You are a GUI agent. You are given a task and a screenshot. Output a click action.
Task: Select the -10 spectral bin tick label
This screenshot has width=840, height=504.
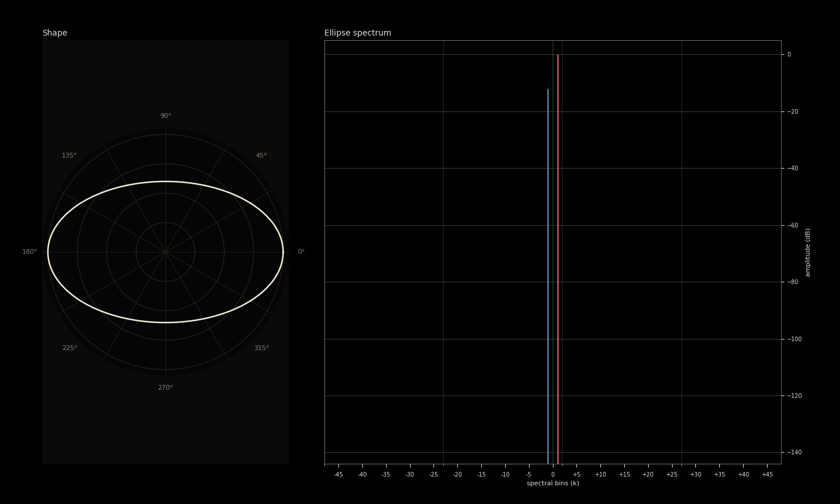click(x=505, y=475)
